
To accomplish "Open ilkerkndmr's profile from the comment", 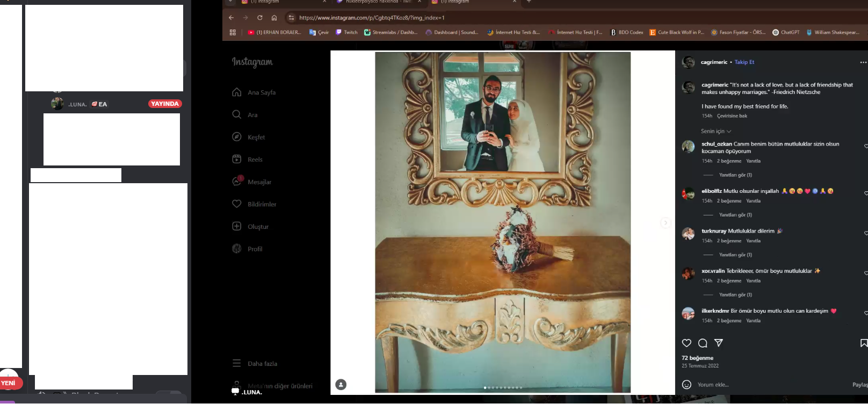I will (715, 311).
